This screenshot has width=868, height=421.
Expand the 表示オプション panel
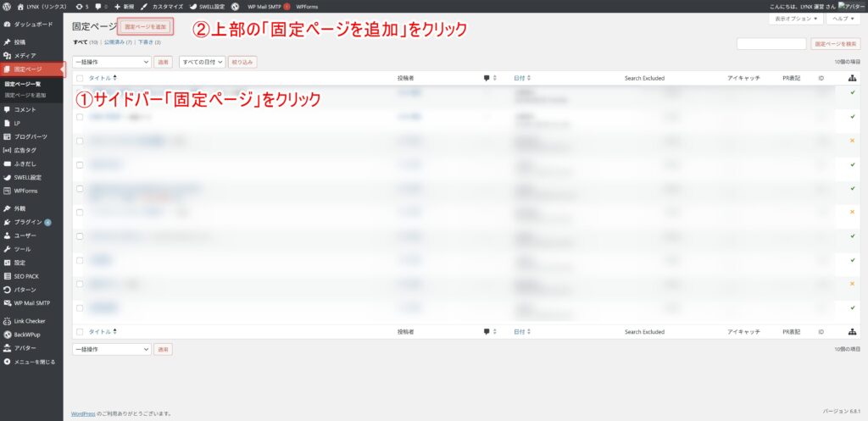click(796, 18)
